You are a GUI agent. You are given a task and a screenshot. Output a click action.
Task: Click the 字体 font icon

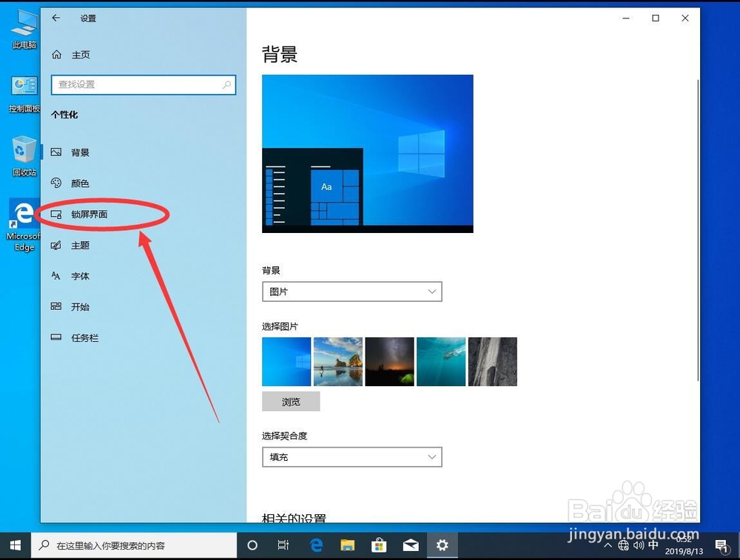tap(55, 275)
